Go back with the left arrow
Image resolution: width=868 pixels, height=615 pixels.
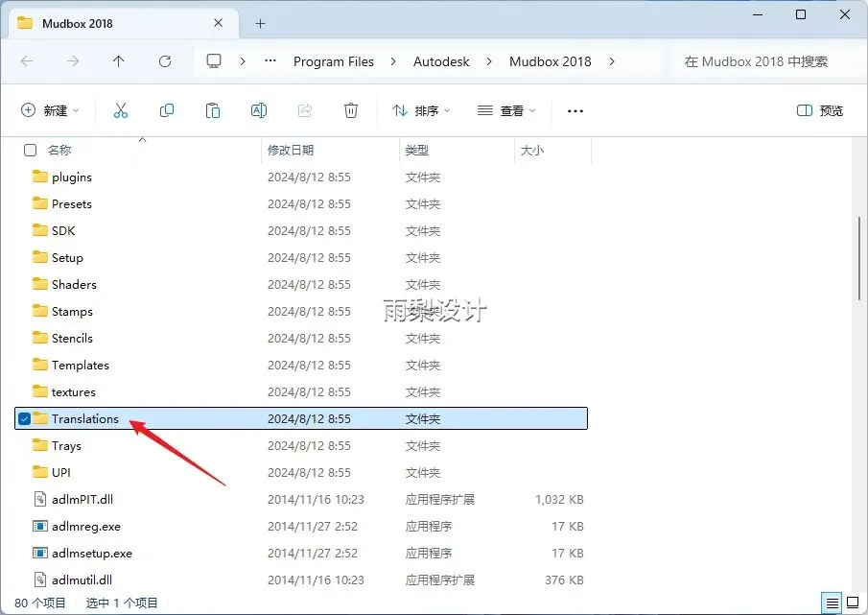[27, 61]
